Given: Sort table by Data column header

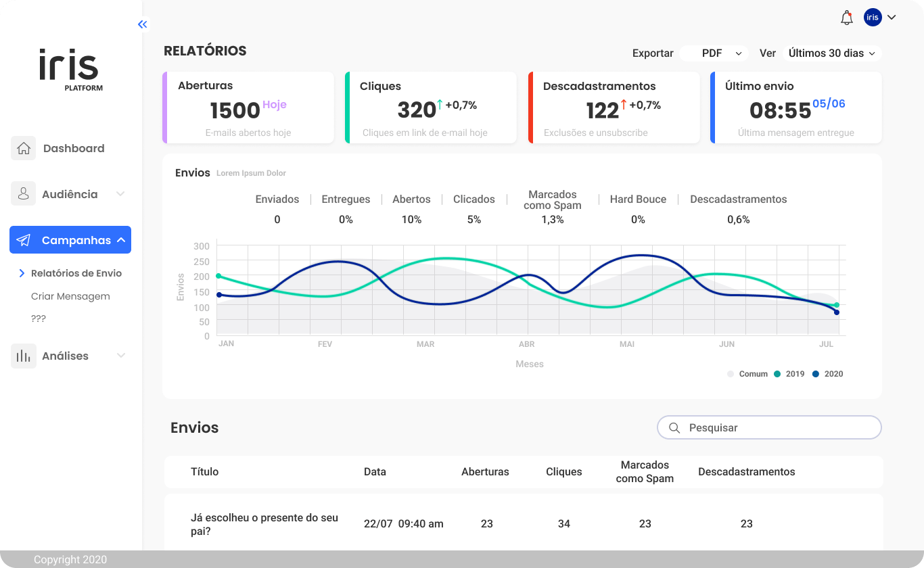Looking at the screenshot, I should (375, 472).
